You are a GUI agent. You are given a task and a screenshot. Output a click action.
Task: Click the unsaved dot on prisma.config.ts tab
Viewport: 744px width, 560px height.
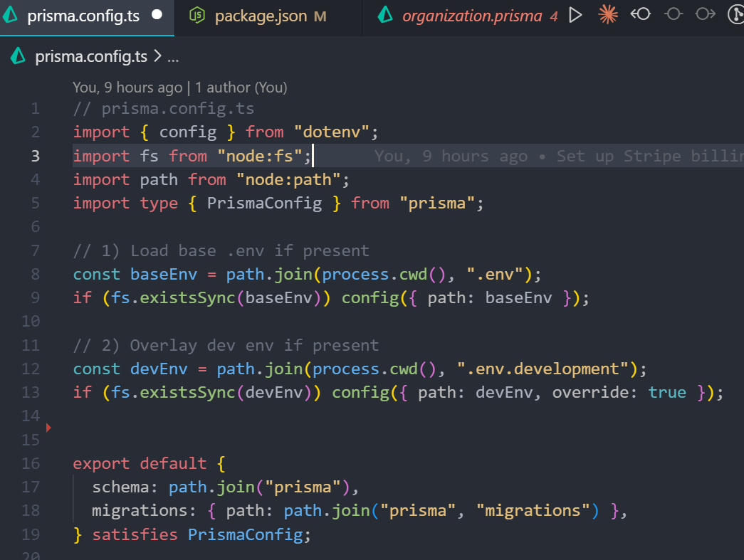157,15
